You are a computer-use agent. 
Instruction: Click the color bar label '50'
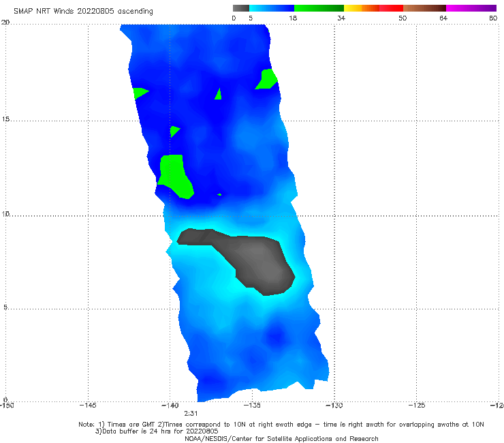point(403,18)
